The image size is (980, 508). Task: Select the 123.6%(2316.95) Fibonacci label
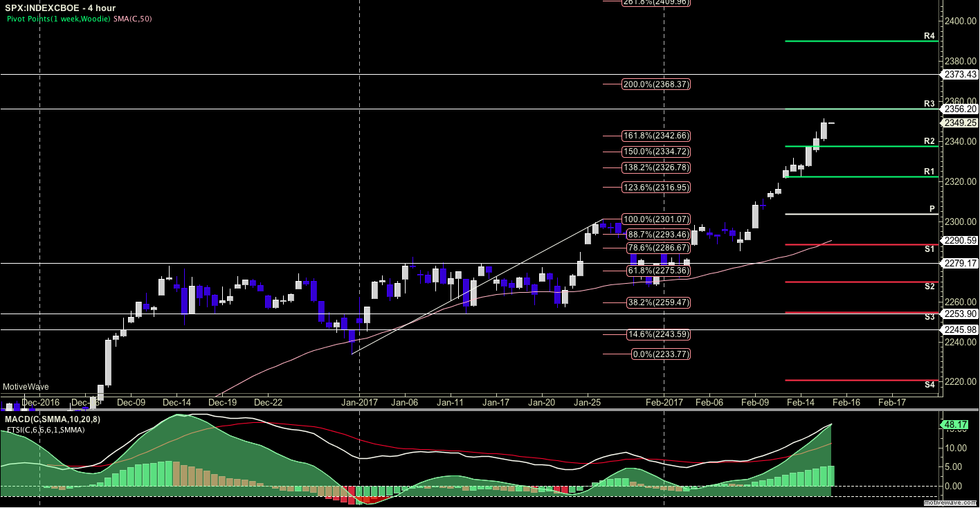click(x=656, y=188)
